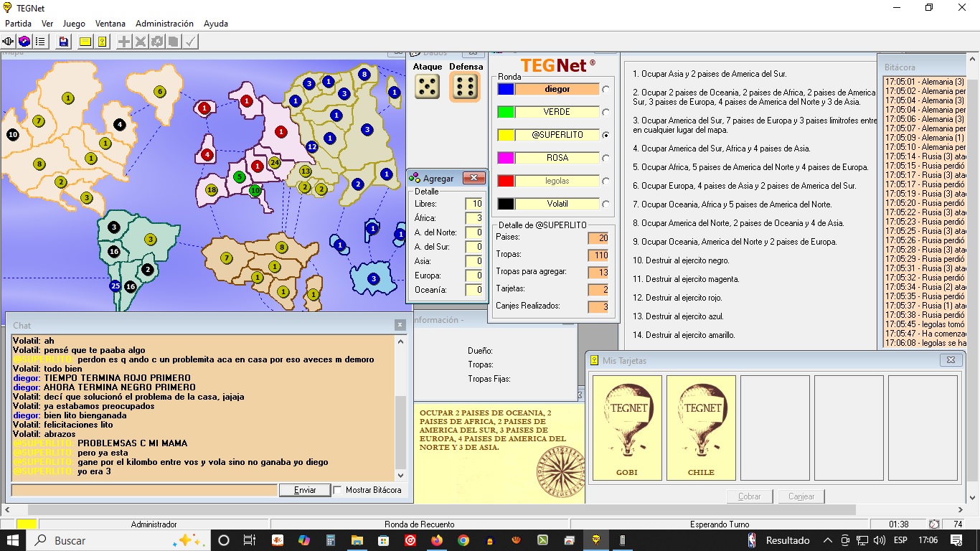Viewport: 980px width, 551px height.
Task: Click the blue globe toolbar icon
Action: pos(24,42)
